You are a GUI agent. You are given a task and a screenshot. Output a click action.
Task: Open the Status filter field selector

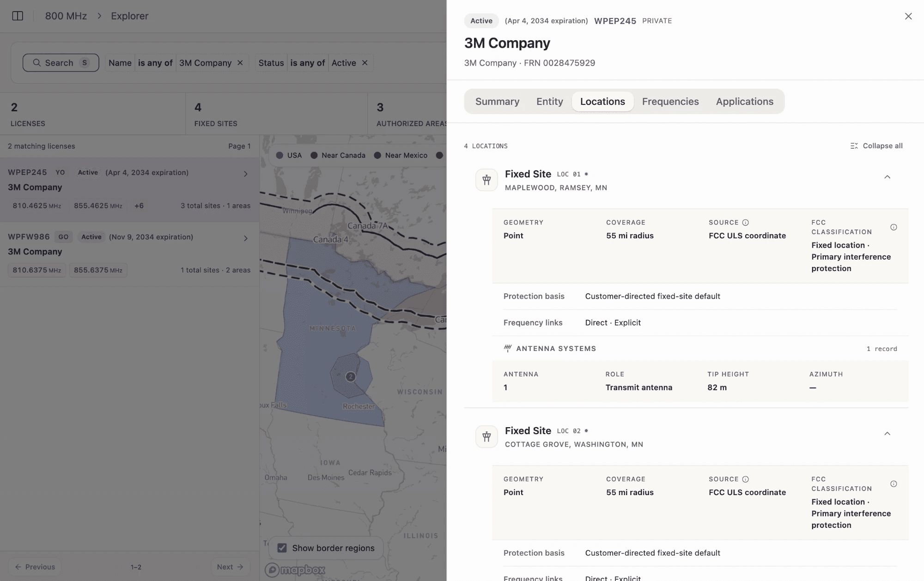pos(271,63)
